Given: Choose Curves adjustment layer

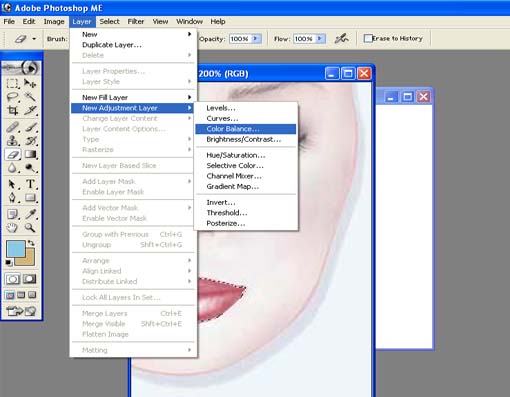Looking at the screenshot, I should pos(246,118).
